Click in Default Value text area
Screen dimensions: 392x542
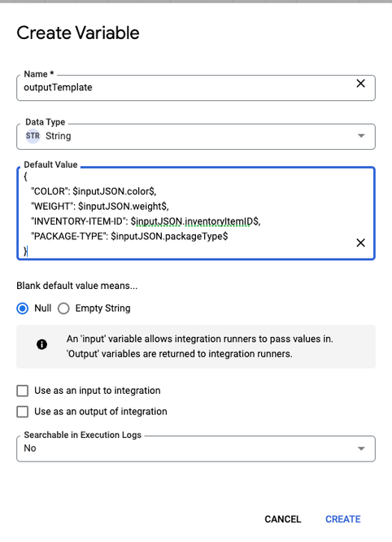click(196, 213)
